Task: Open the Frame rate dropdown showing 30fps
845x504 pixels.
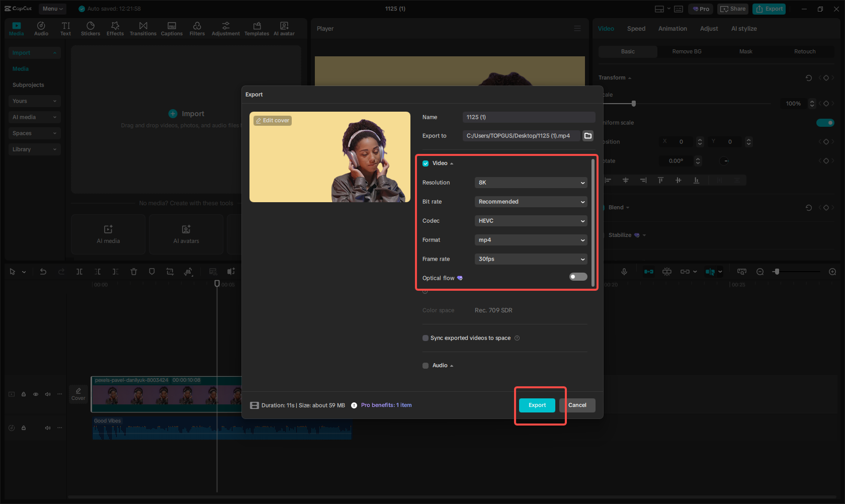Action: 531,259
